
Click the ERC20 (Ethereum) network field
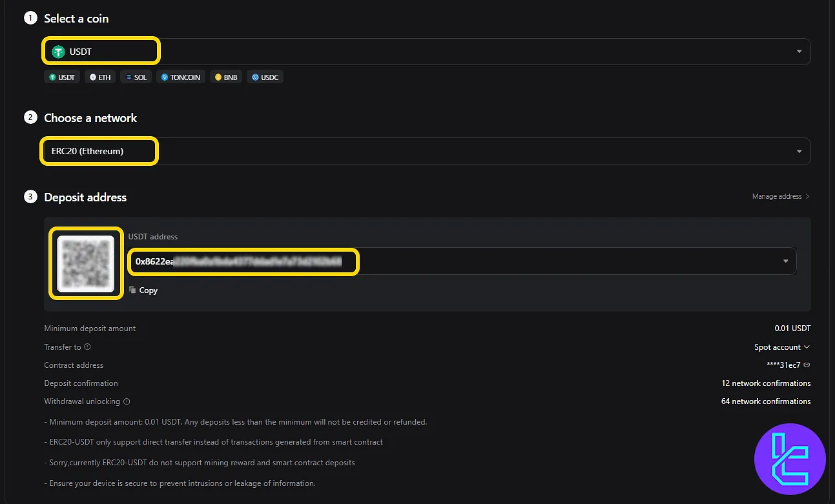[427, 152]
